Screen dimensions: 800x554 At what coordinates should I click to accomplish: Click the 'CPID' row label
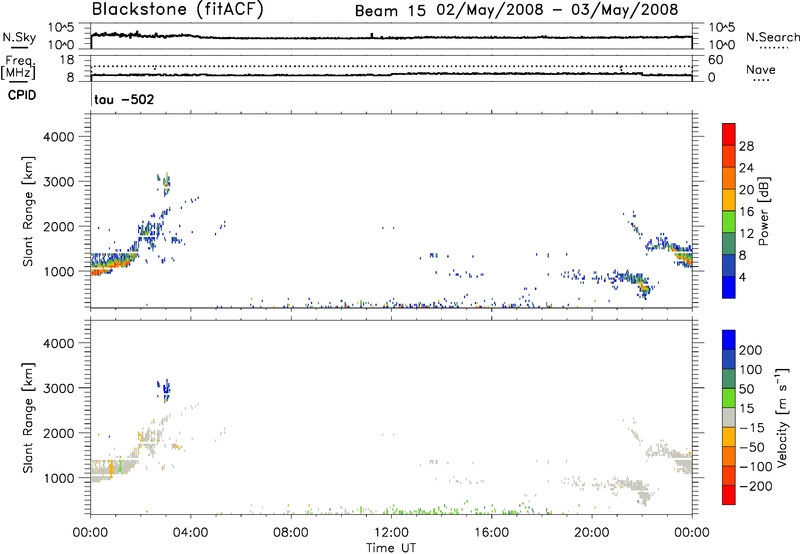22,95
